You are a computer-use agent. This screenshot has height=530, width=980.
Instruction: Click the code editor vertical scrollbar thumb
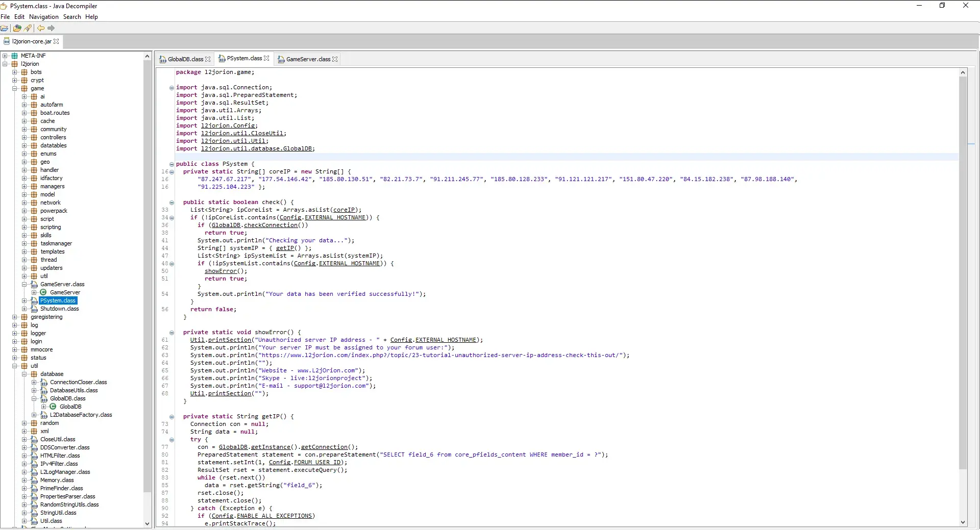click(963, 273)
